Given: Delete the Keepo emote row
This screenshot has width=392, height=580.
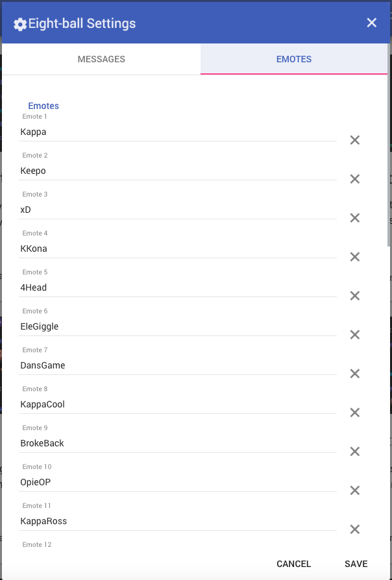Looking at the screenshot, I should [x=354, y=179].
